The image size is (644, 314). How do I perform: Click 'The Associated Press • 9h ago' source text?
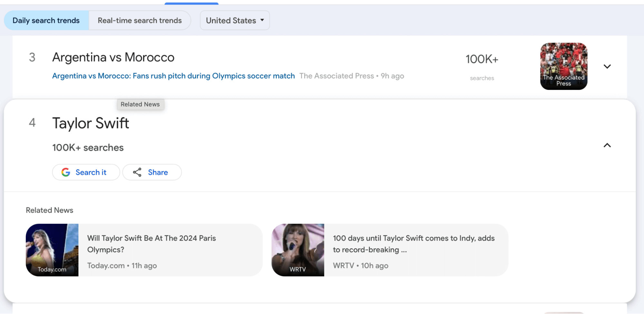351,76
